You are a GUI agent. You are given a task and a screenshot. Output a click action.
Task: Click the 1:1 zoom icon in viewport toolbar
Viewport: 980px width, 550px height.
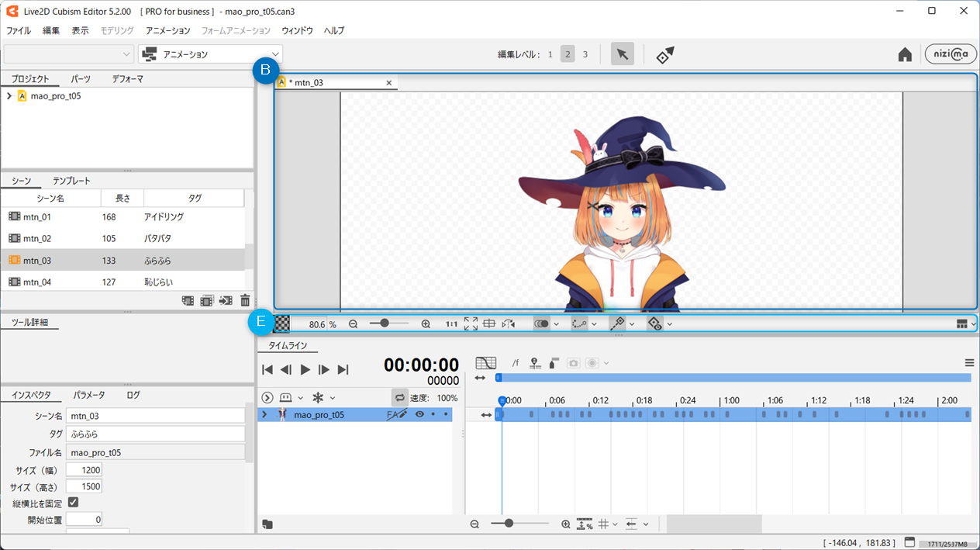click(x=451, y=323)
